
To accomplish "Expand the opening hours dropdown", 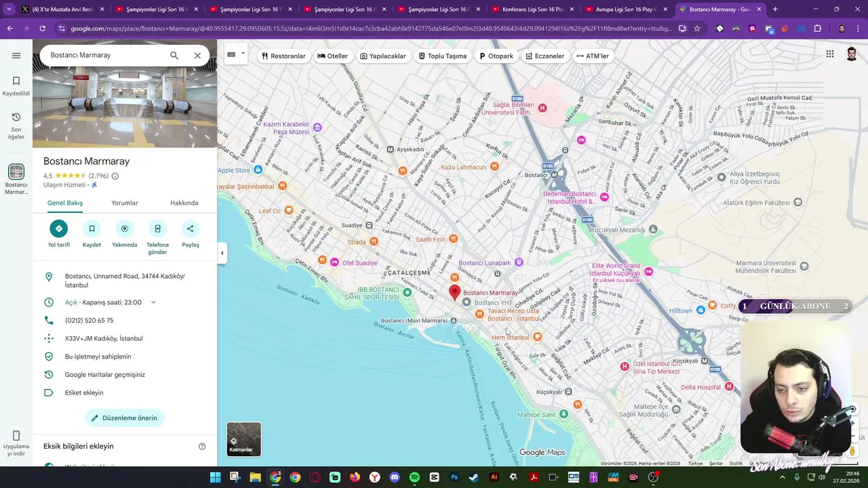I will point(153,302).
